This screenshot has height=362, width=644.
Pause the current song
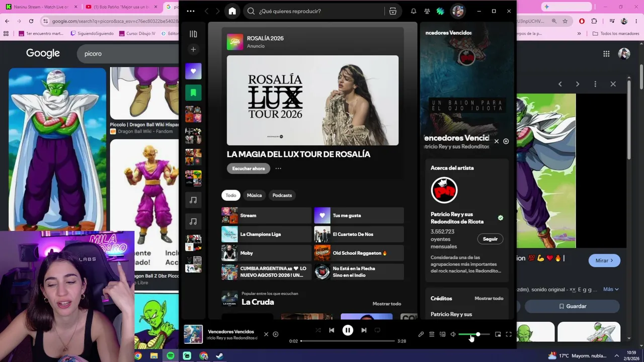[x=348, y=330]
